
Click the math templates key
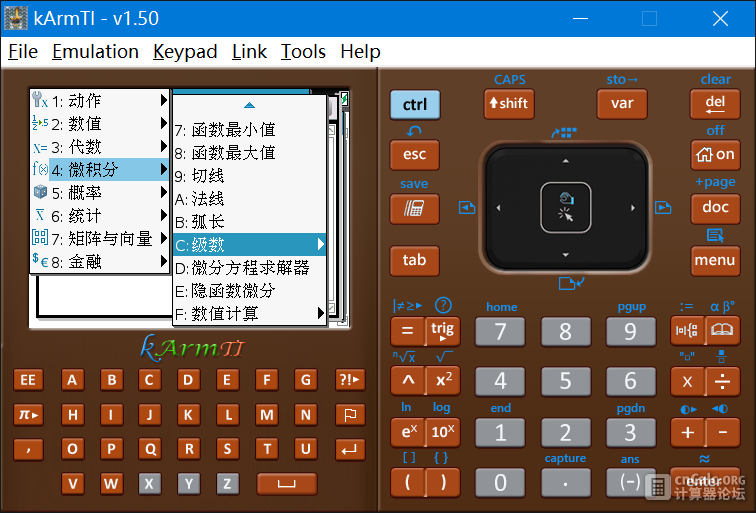point(687,330)
